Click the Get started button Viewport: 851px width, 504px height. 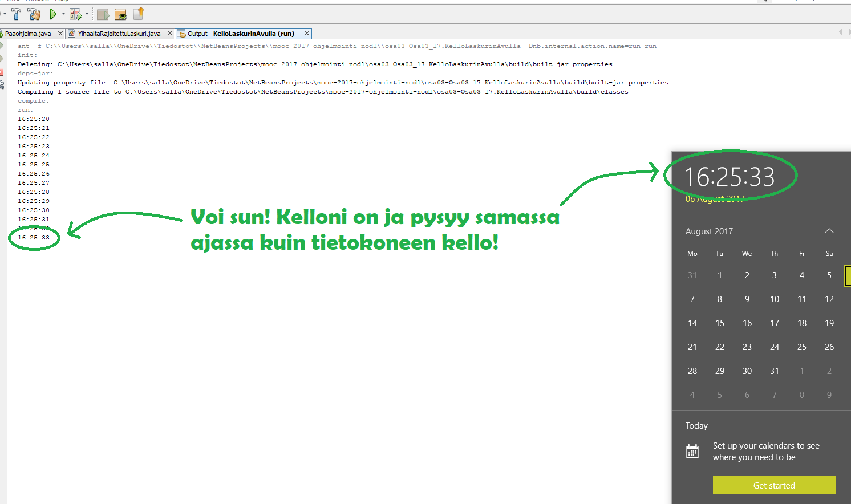[774, 485]
